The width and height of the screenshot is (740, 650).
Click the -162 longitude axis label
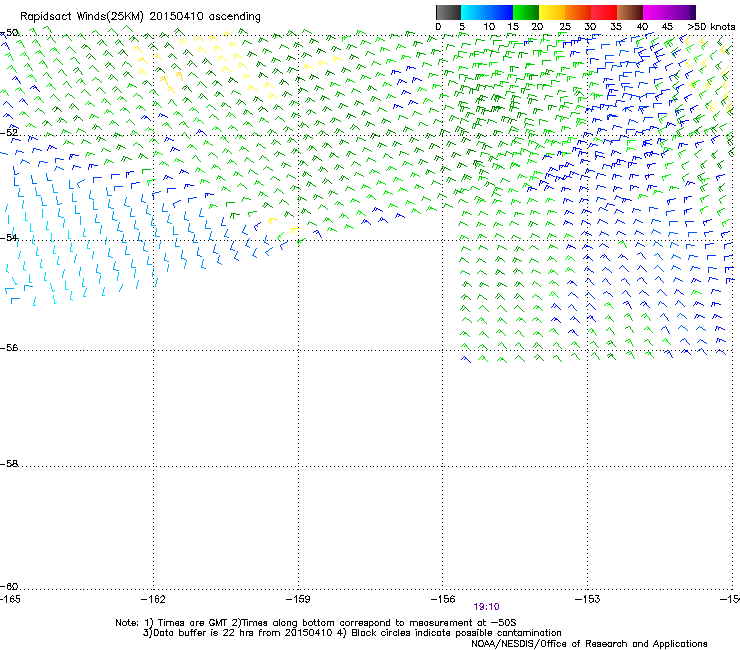pyautogui.click(x=153, y=599)
